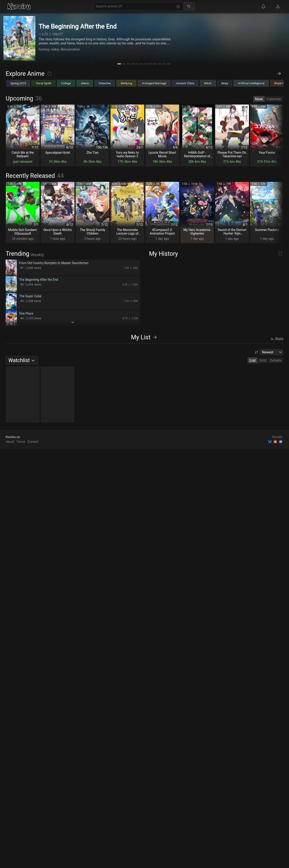This screenshot has height=868, width=289.
Task: Open the Reddit social icon
Action: coord(275,442)
